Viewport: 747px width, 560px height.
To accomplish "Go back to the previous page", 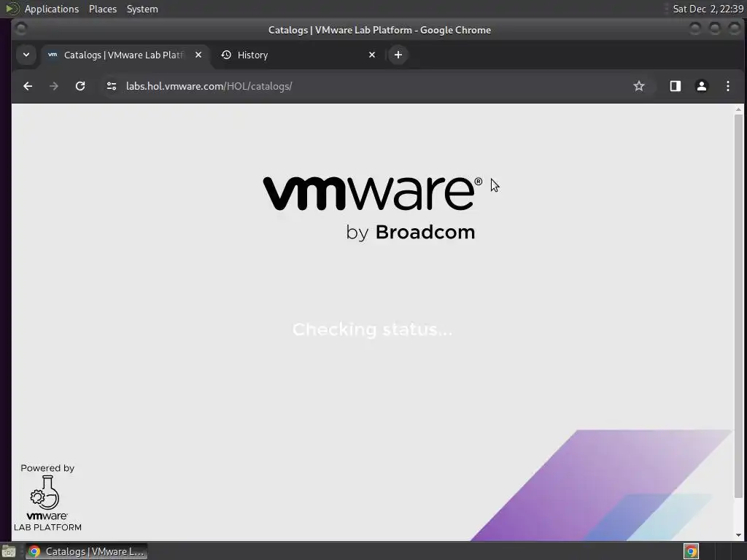I will (x=28, y=86).
